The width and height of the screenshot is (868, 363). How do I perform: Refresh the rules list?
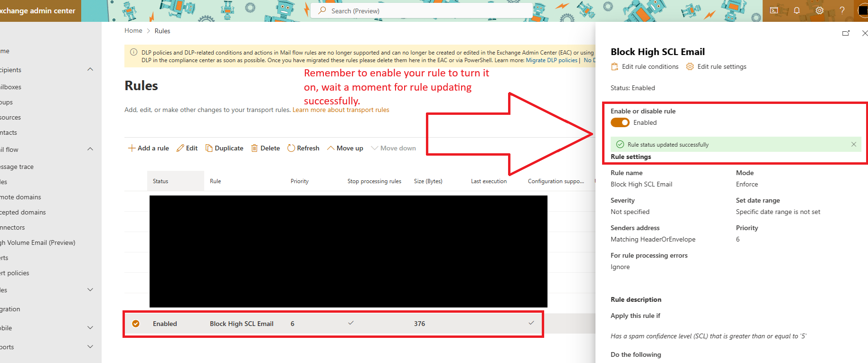click(303, 148)
